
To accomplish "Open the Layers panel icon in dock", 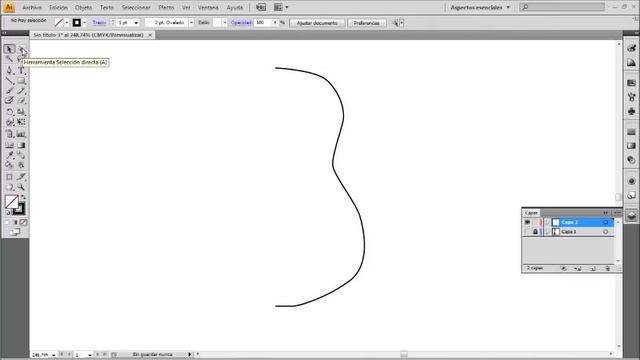I will (631, 216).
